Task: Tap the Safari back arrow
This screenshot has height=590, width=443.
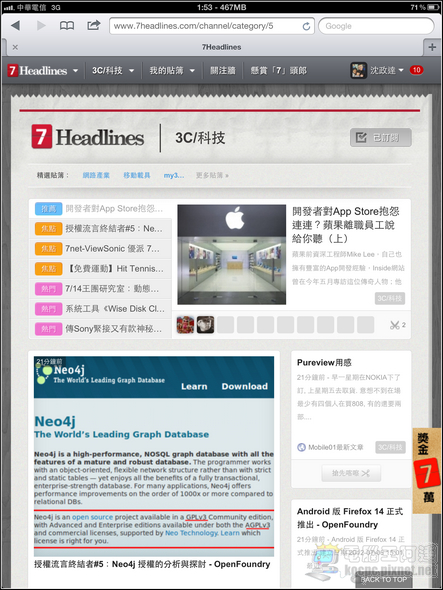Action: click(15, 26)
